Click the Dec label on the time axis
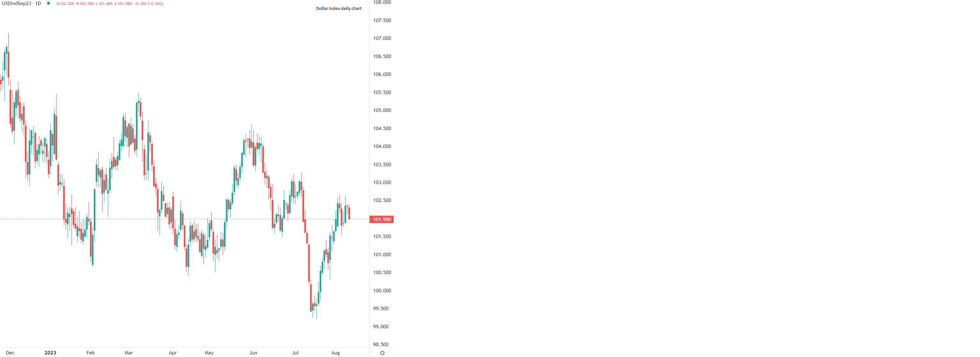980x357 pixels. pyautogui.click(x=10, y=353)
